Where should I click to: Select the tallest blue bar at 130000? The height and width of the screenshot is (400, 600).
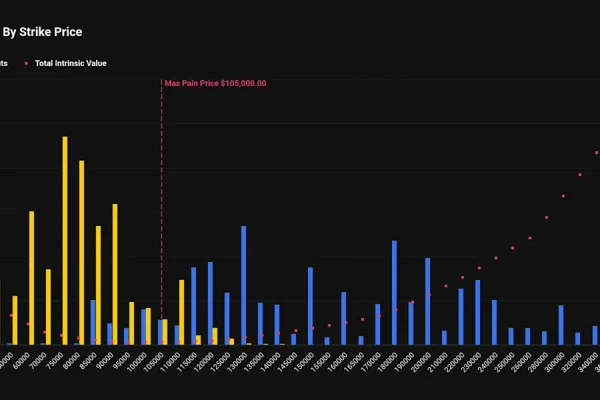point(243,285)
